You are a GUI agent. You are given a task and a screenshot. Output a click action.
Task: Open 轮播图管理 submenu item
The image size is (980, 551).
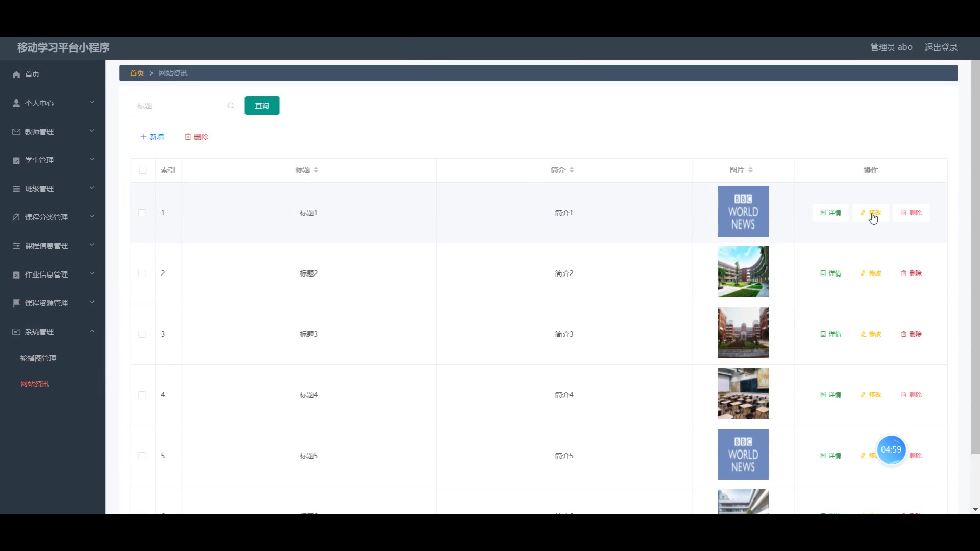coord(38,358)
